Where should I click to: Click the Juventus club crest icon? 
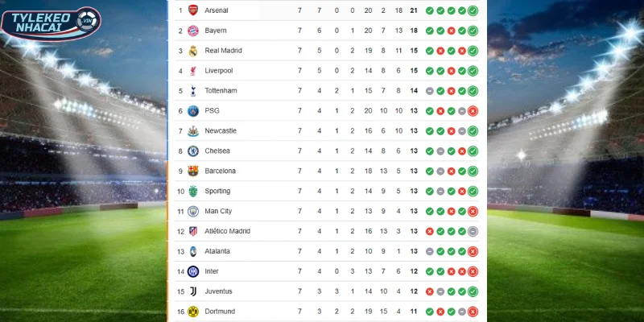192,291
